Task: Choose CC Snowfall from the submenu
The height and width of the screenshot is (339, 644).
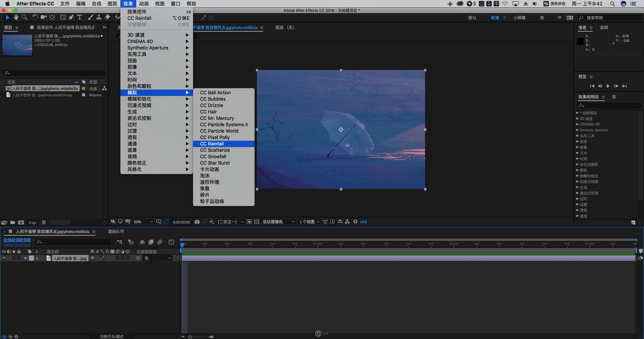Action: click(x=224, y=157)
